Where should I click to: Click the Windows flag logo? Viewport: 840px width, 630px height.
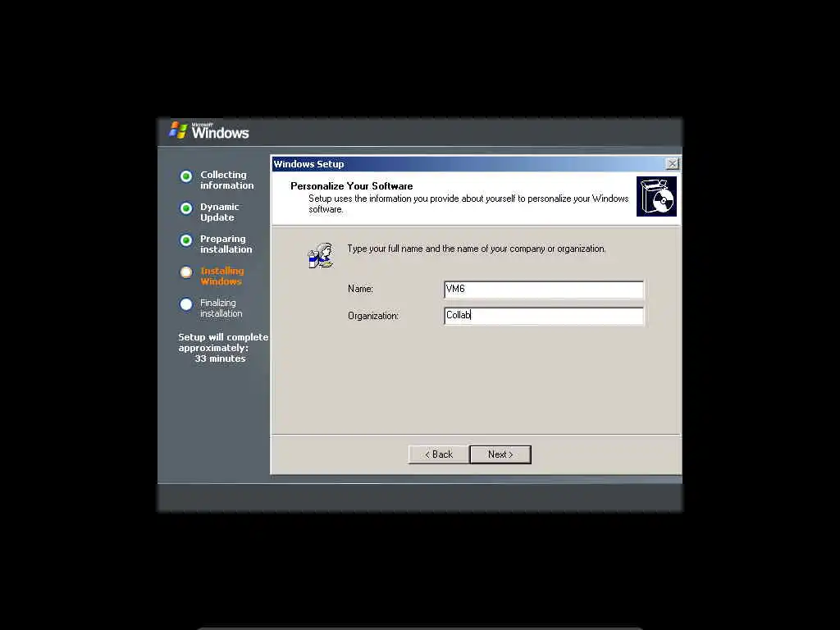pyautogui.click(x=178, y=130)
